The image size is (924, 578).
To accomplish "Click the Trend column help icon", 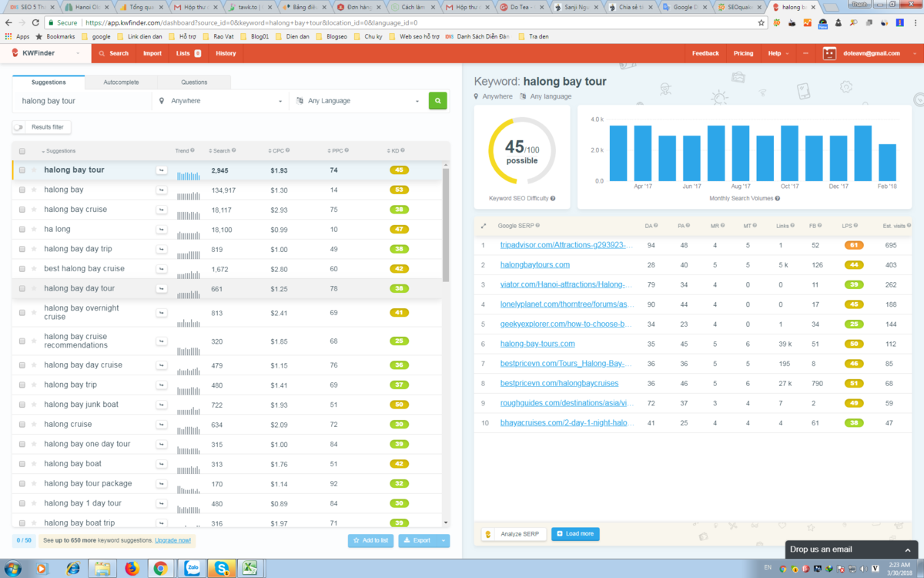I will click(192, 151).
